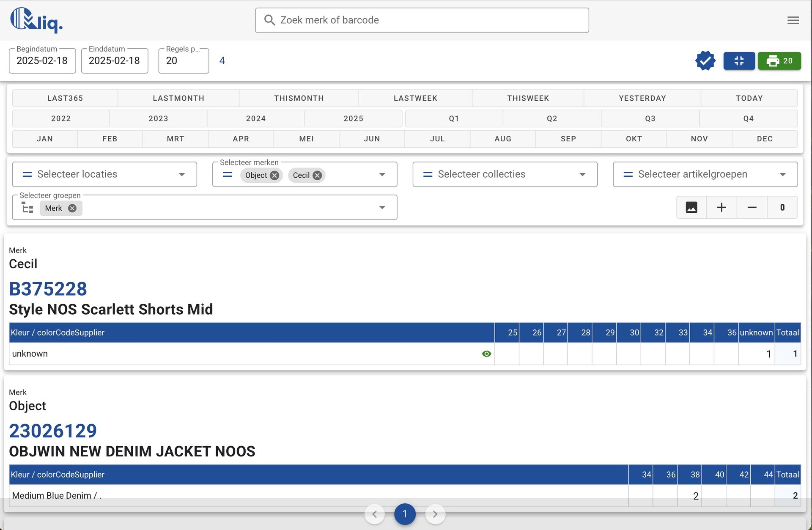Screen dimensions: 812x530
Task: Click the Zoek merk of barcode field
Action: coord(422,20)
